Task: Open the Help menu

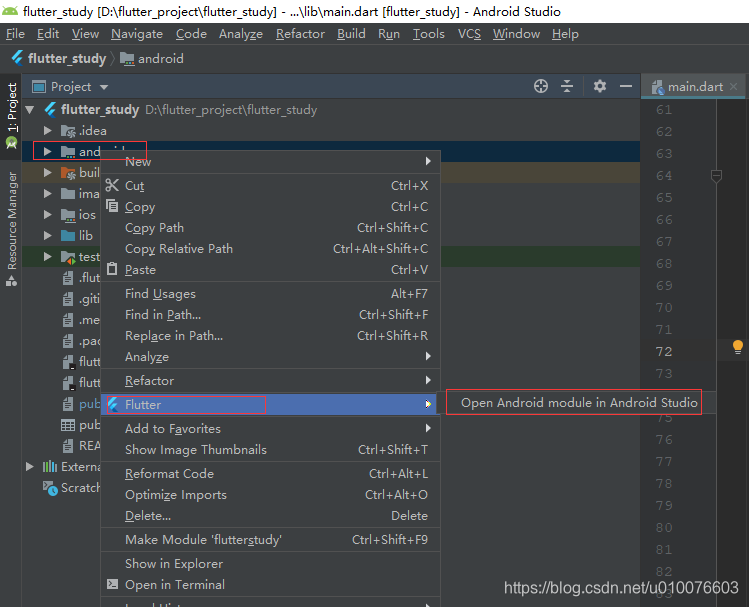Action: 565,34
